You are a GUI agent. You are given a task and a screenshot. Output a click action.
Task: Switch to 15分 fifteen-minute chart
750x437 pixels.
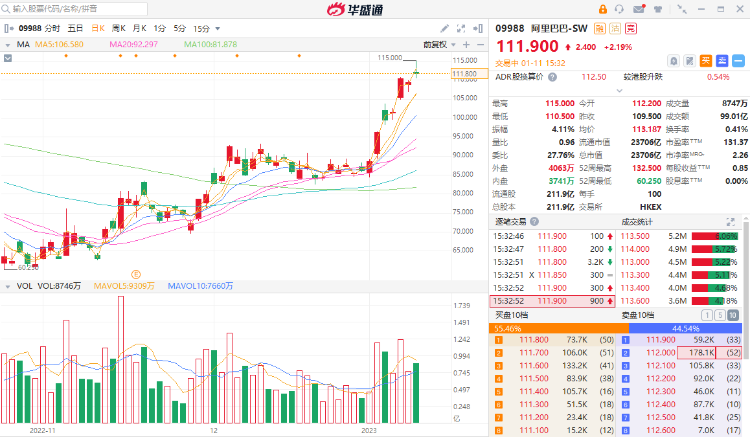coord(201,29)
